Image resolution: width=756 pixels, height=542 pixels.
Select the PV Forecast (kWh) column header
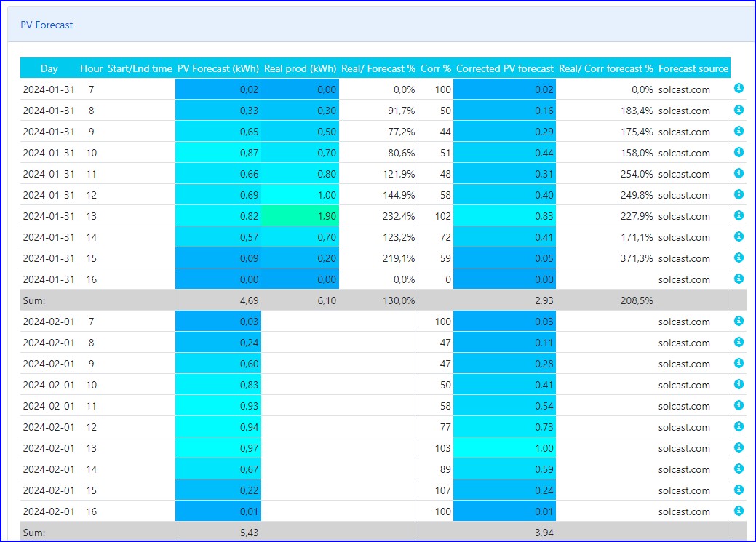[218, 68]
